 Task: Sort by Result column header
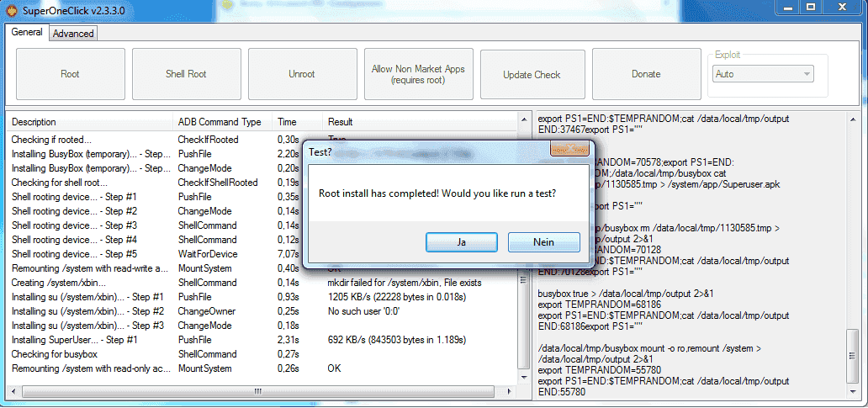(x=420, y=122)
